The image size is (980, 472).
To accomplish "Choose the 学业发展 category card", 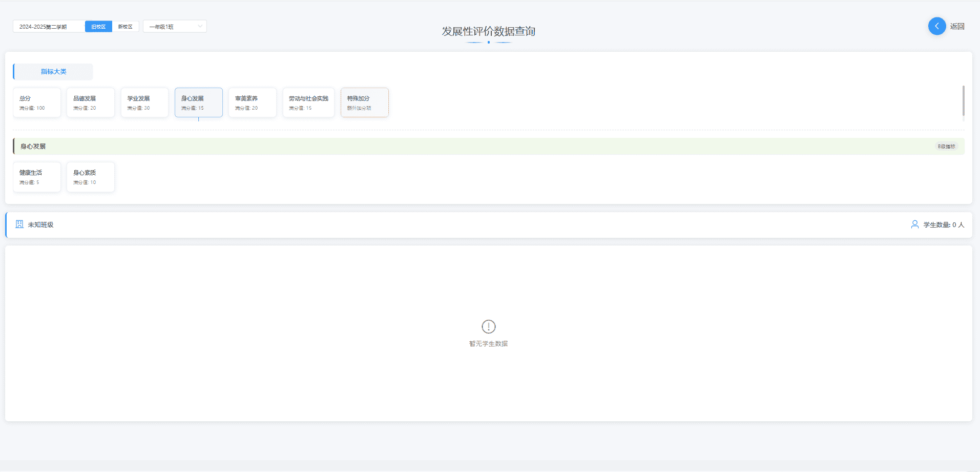I will click(144, 102).
